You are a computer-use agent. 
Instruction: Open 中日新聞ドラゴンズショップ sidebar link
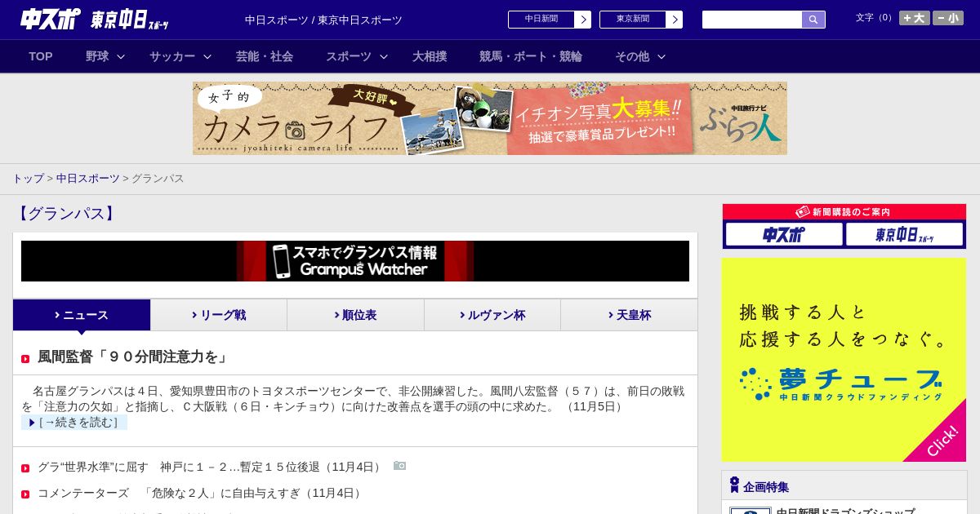coord(845,512)
